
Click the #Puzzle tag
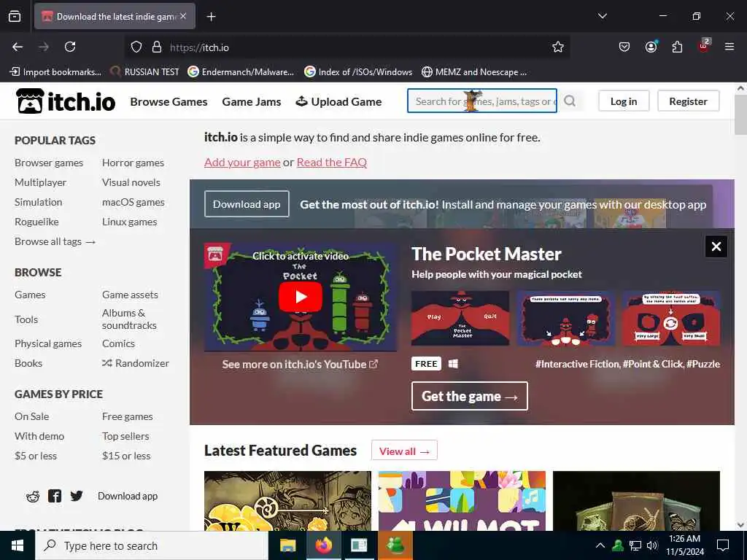click(x=703, y=364)
